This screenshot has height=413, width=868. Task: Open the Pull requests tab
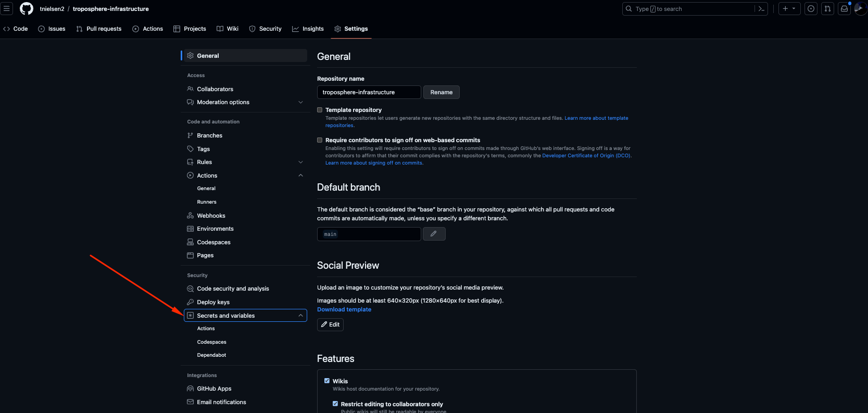(x=99, y=29)
